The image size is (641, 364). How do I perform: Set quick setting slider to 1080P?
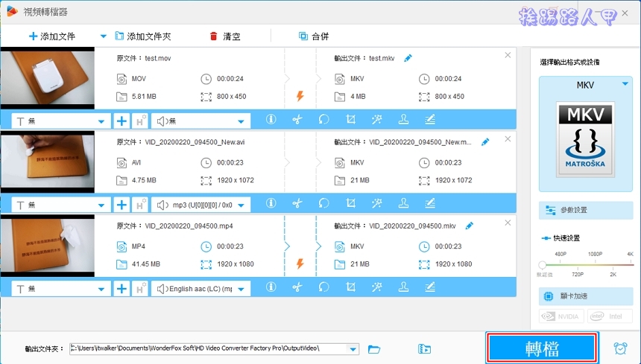point(595,255)
